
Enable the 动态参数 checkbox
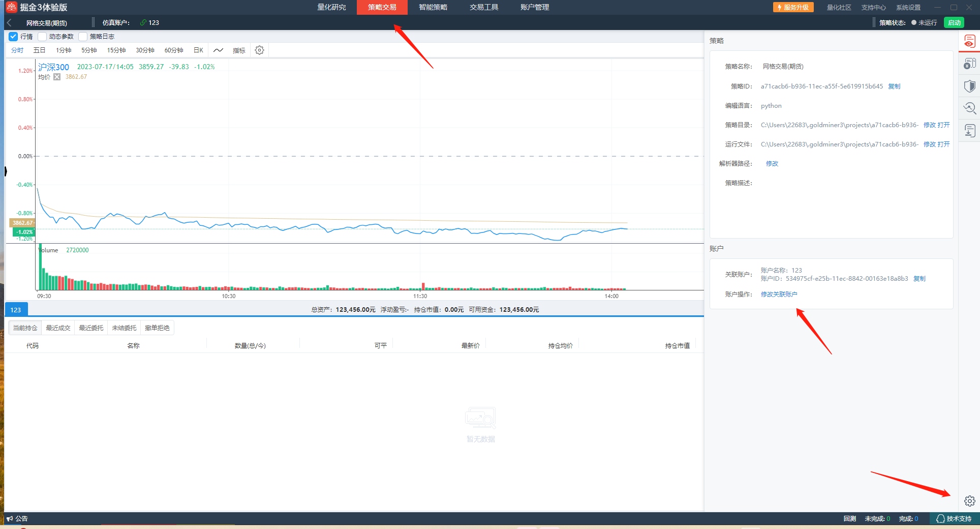[42, 37]
